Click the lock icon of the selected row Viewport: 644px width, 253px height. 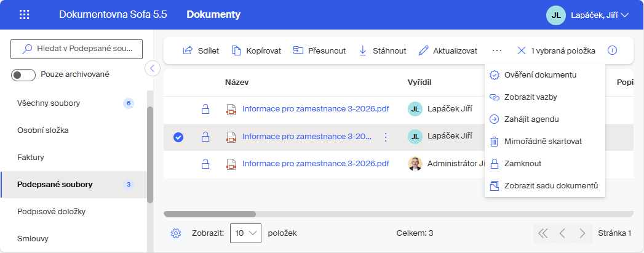pos(205,137)
